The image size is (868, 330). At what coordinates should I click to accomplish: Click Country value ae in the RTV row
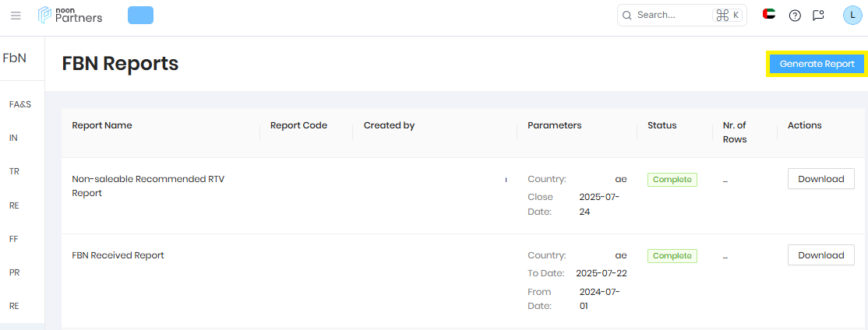[621, 180]
